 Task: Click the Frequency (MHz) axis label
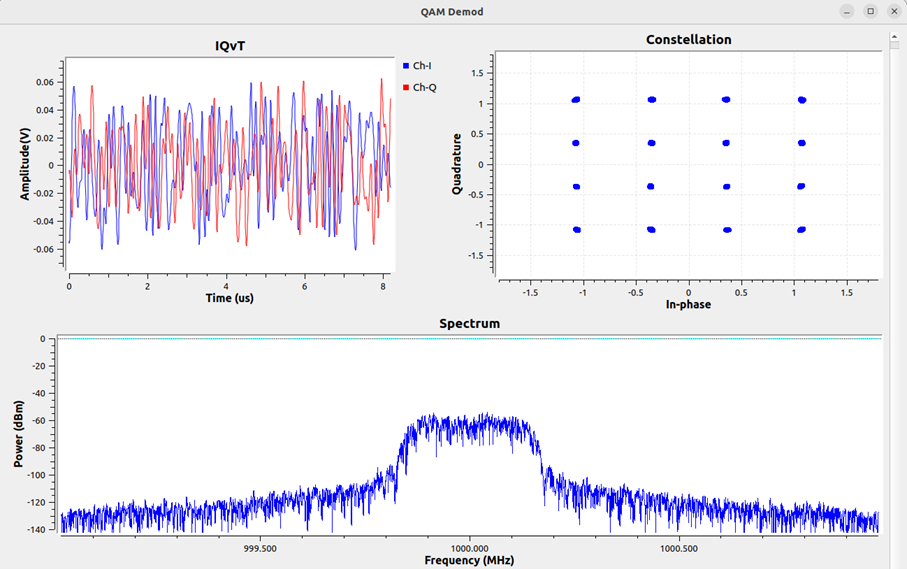(469, 562)
